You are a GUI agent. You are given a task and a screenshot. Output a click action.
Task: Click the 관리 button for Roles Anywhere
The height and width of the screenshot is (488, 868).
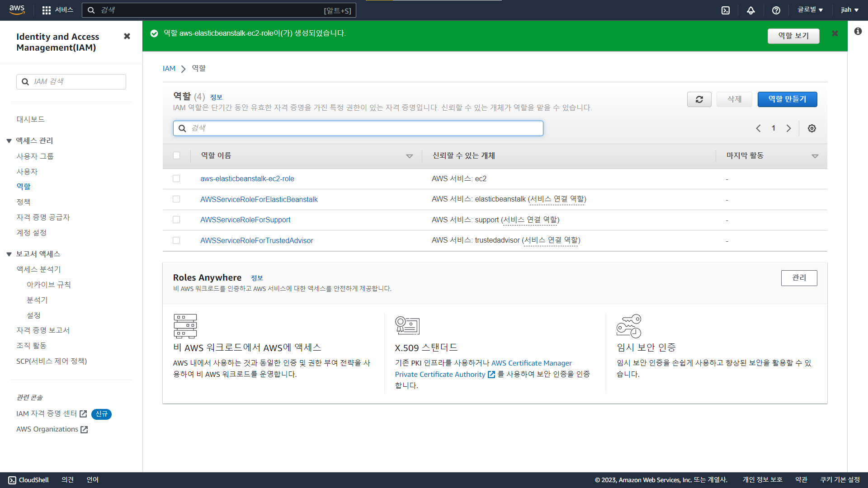coord(799,278)
